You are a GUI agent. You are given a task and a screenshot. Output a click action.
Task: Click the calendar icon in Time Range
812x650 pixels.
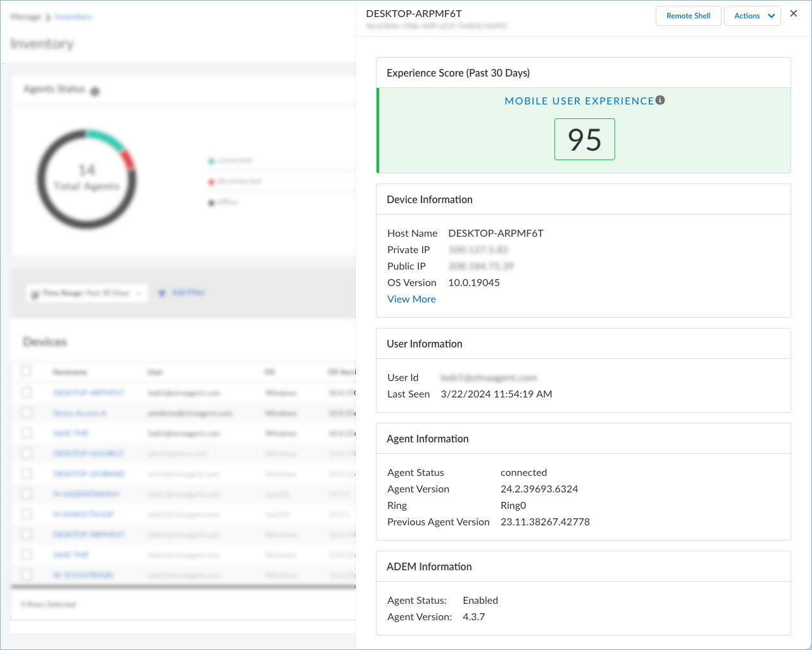tap(35, 294)
